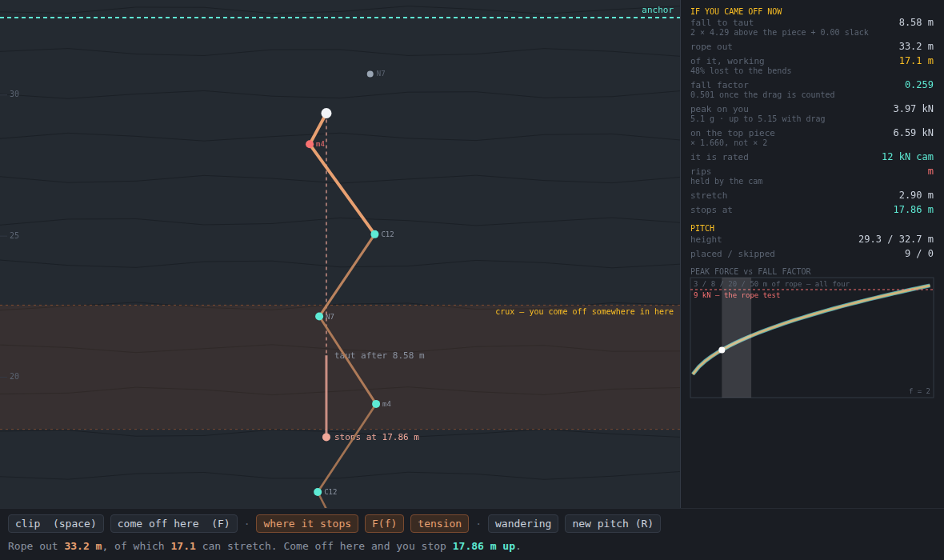Click the clip (space) button

56,524
